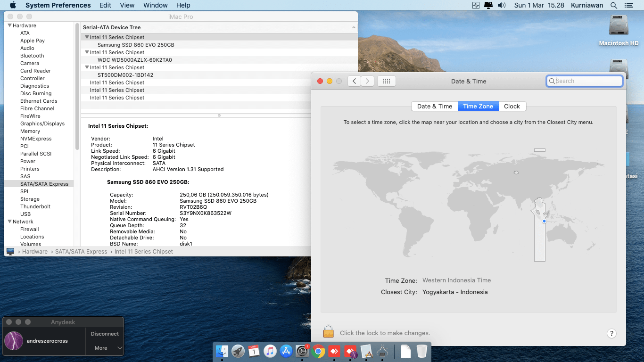The height and width of the screenshot is (362, 644).
Task: Switch to the Clock tab
Action: click(512, 106)
